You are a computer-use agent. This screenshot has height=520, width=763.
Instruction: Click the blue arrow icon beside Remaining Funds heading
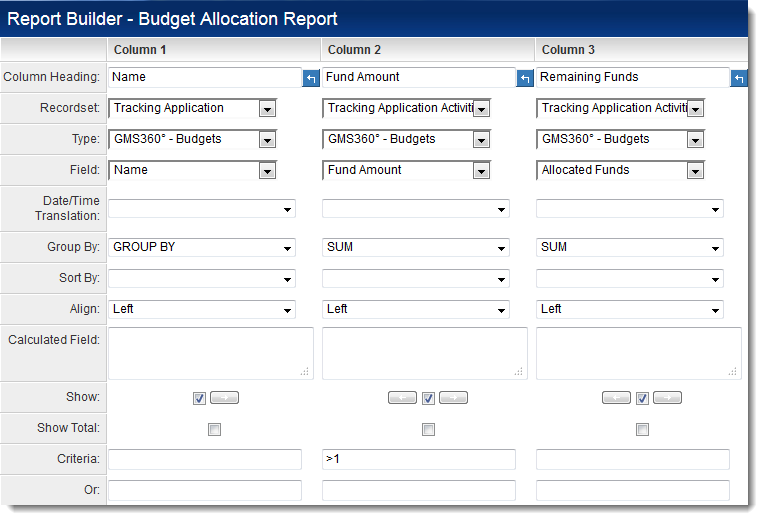[738, 78]
